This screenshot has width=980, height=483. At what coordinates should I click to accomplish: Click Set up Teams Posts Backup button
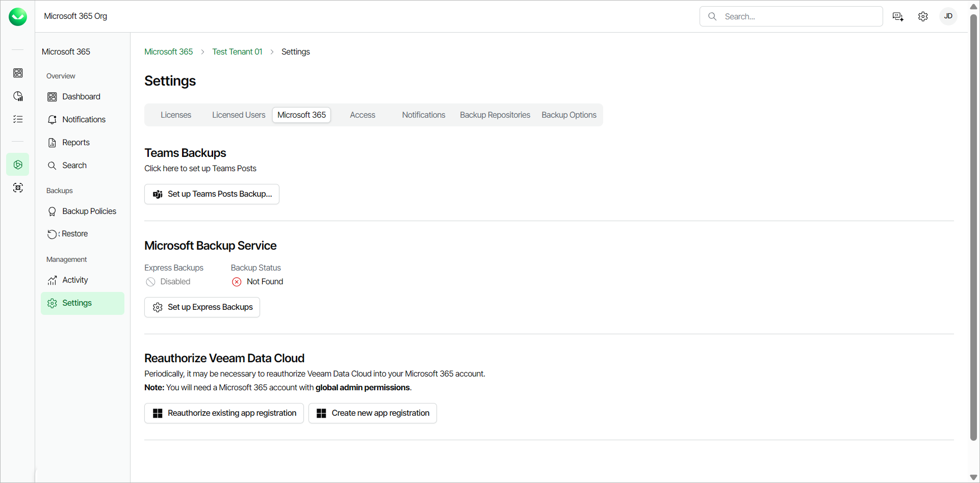(x=212, y=194)
